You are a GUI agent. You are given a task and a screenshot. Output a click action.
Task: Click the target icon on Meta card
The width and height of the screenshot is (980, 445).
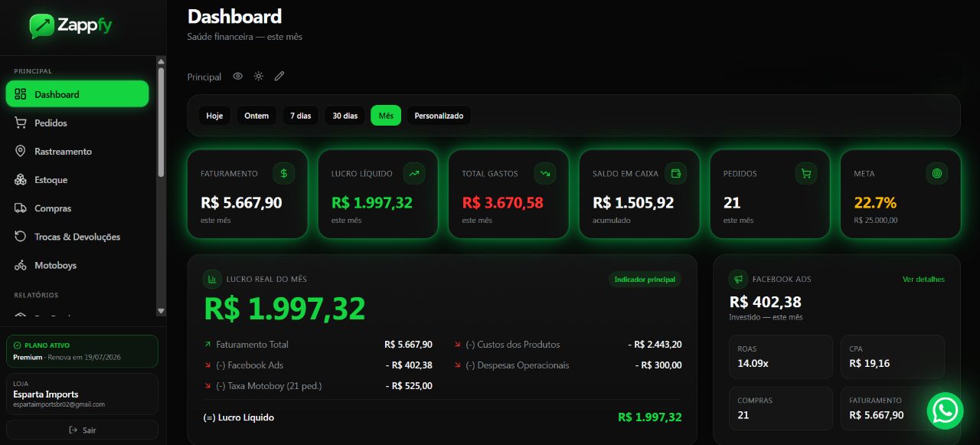pos(936,174)
